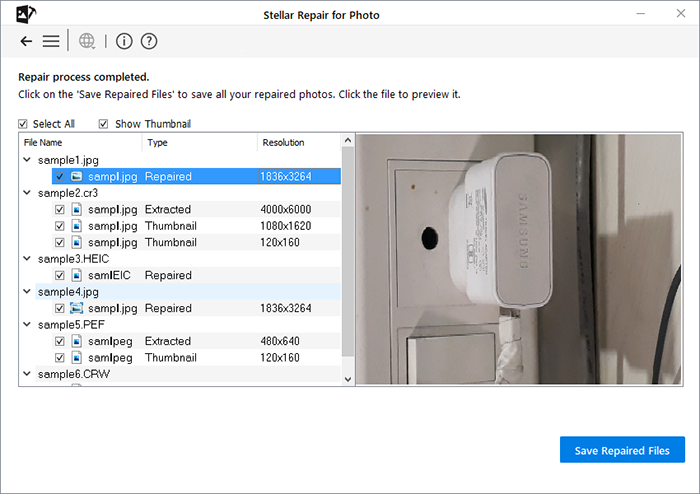The height and width of the screenshot is (494, 700).
Task: Sort by the Resolution column header
Action: click(x=299, y=142)
